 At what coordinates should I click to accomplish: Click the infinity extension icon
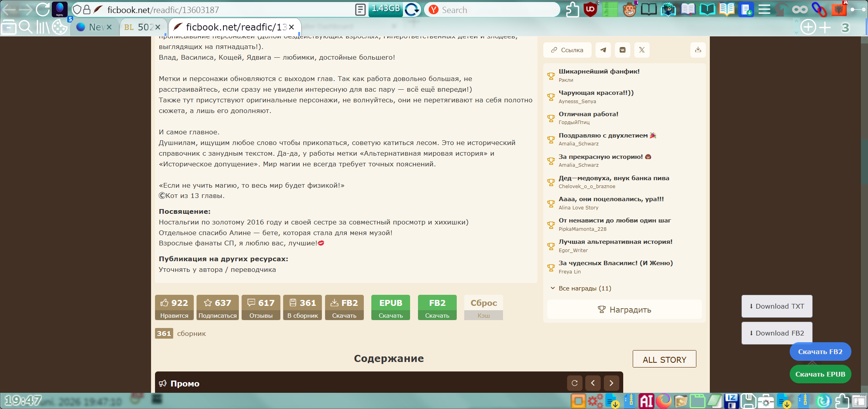[800, 9]
